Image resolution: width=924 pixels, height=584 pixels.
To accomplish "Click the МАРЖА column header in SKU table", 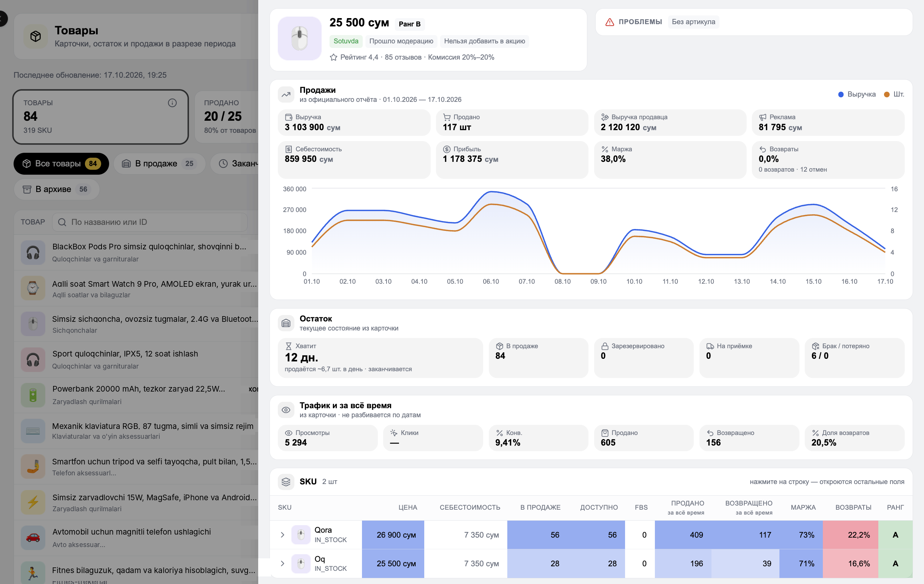I will pyautogui.click(x=803, y=508).
